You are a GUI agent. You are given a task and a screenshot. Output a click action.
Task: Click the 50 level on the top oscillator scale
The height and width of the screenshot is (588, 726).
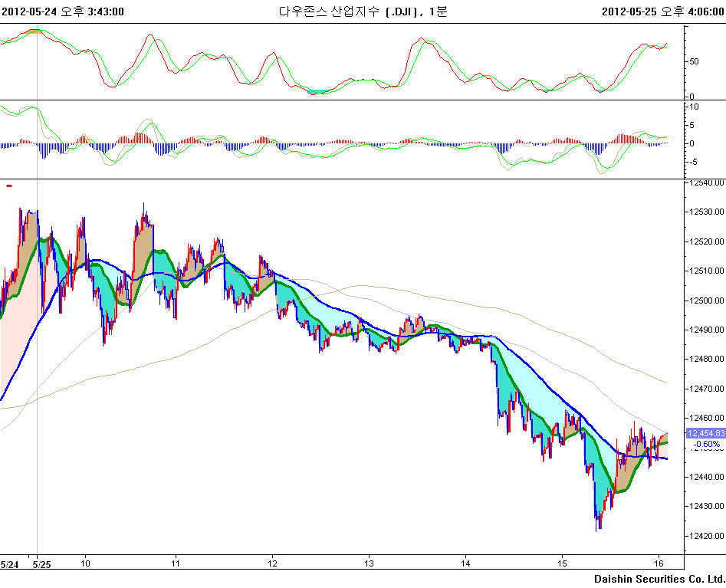click(694, 62)
